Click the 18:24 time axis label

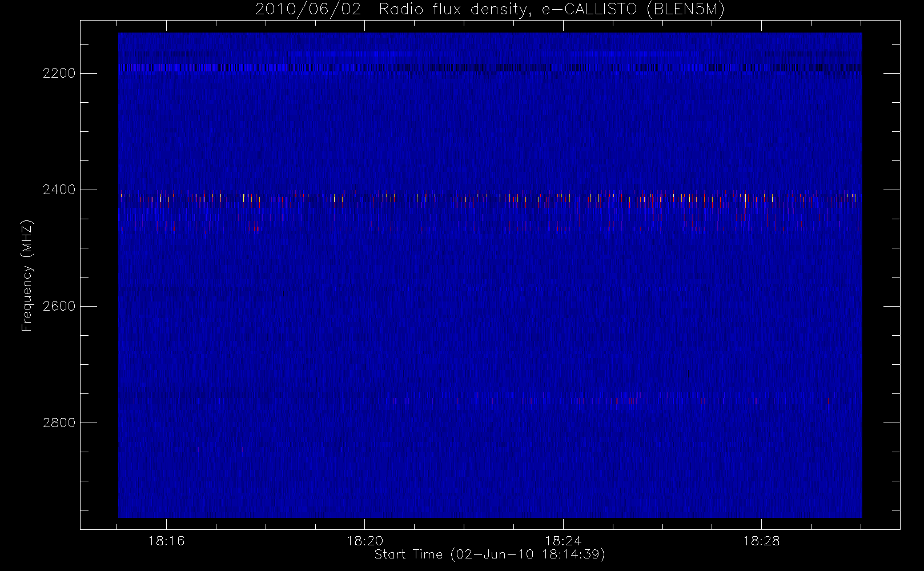coord(563,541)
